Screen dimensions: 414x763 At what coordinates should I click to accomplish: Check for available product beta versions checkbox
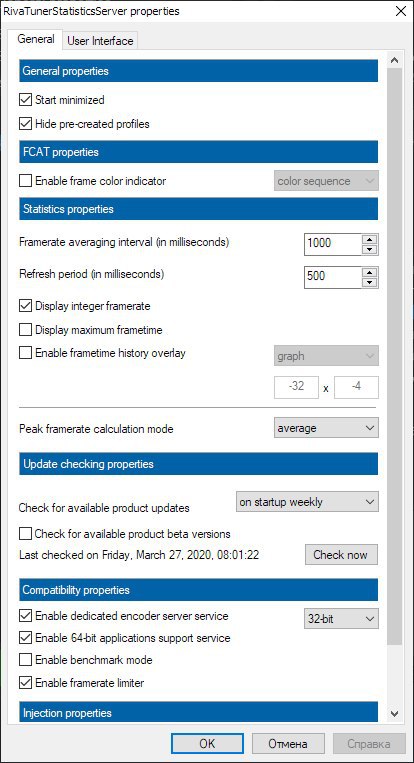25,534
